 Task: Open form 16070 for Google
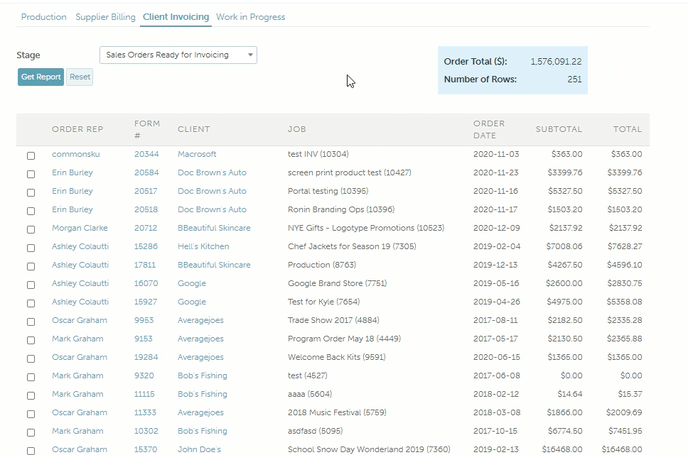pyautogui.click(x=146, y=283)
